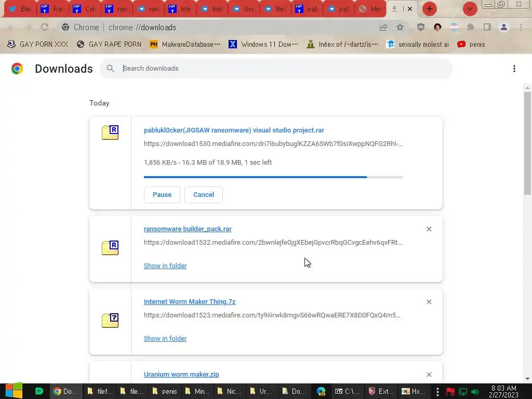Screen dimensions: 532x399
Task: Toggle the Chrome side panel icon
Action: pyautogui.click(x=487, y=27)
